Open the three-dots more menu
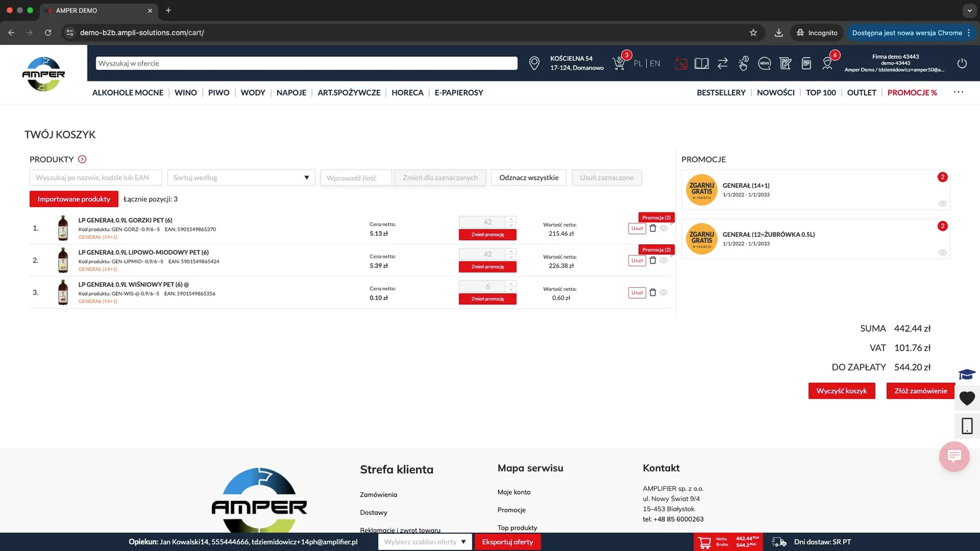The height and width of the screenshot is (551, 980). (x=959, y=92)
